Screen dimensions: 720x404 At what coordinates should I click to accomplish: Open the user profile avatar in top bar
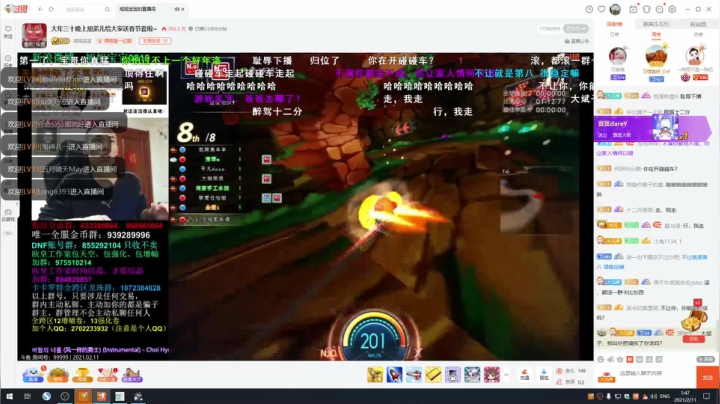tap(615, 9)
